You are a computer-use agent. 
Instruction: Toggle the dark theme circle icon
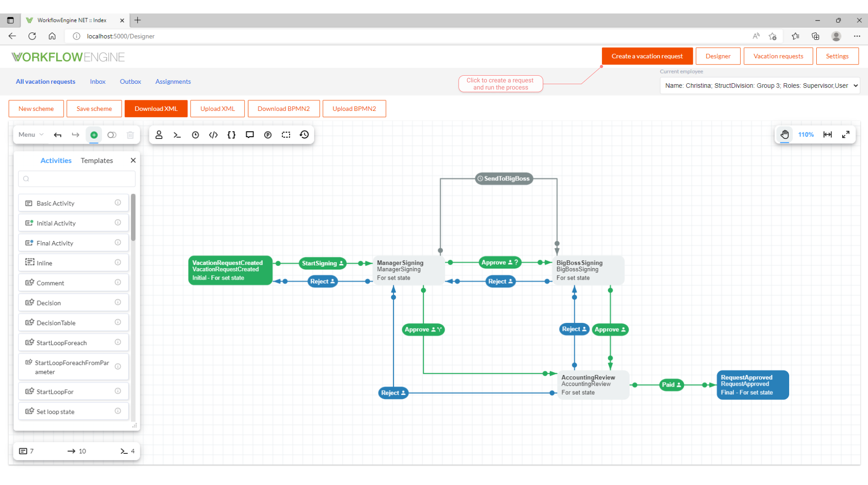(112, 134)
